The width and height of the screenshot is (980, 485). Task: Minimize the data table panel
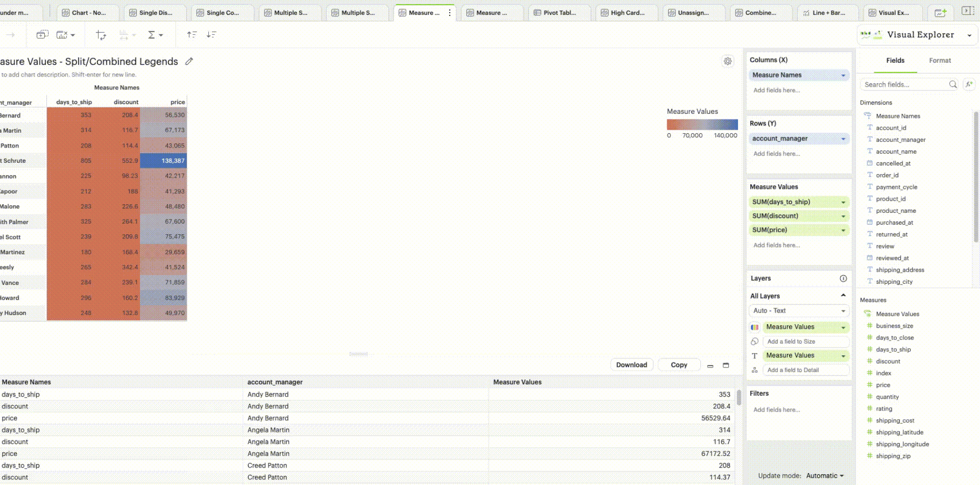pos(710,366)
